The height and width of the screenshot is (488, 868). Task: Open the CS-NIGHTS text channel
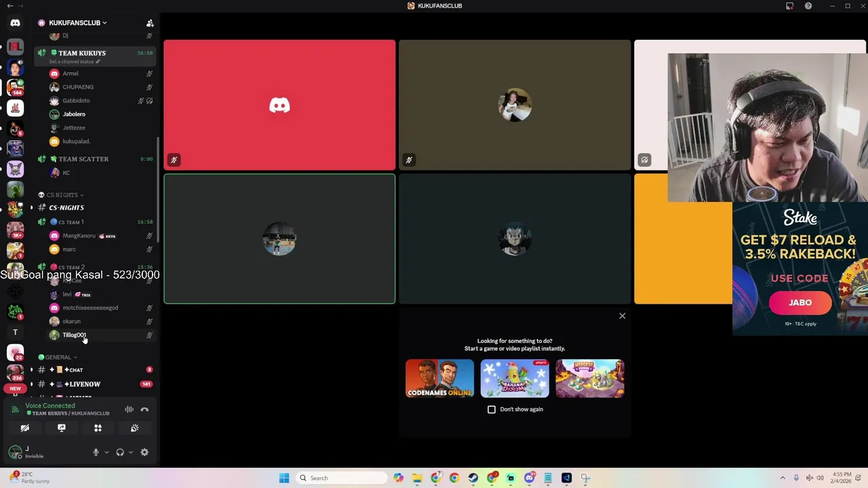[x=95, y=207]
